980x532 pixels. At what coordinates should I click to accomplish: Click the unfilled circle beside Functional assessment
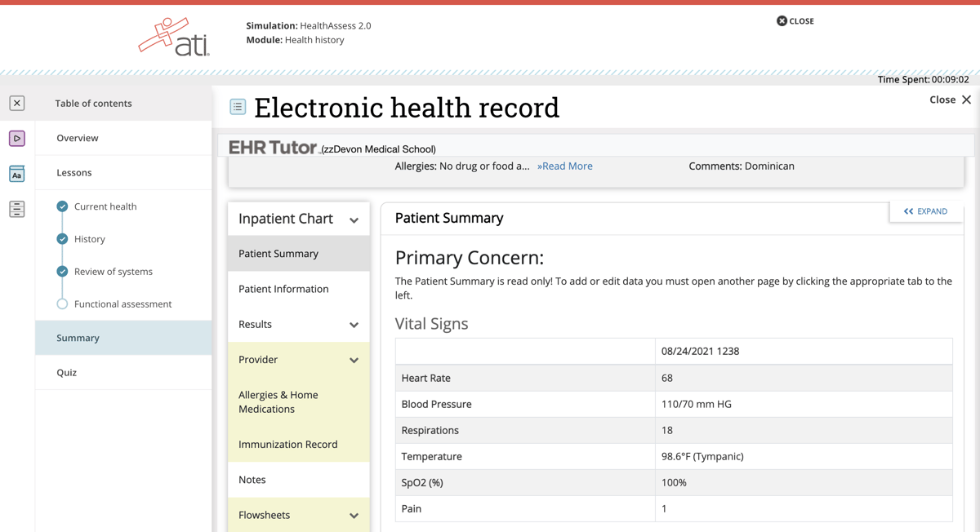click(62, 304)
